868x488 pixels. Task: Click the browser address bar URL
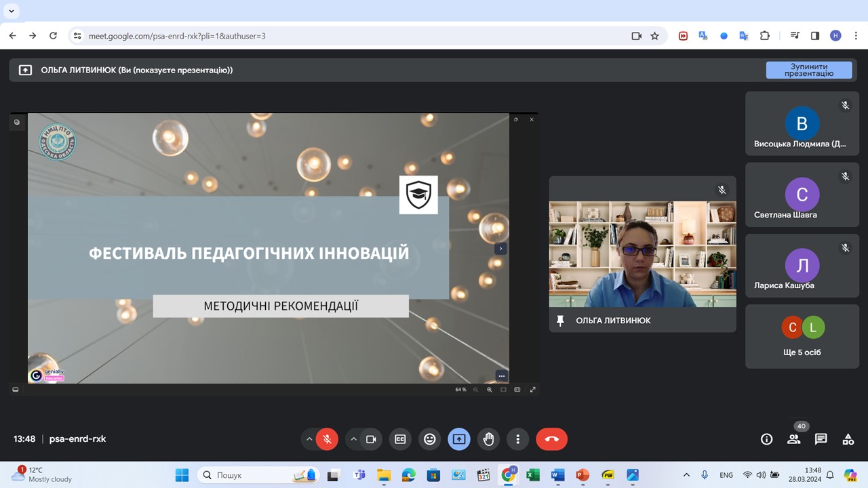click(339, 36)
